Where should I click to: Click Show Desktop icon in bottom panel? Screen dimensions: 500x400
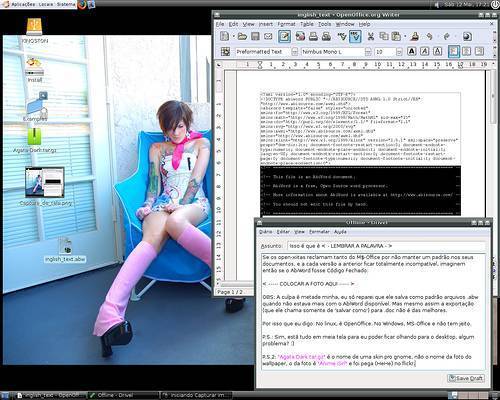(x=5, y=396)
